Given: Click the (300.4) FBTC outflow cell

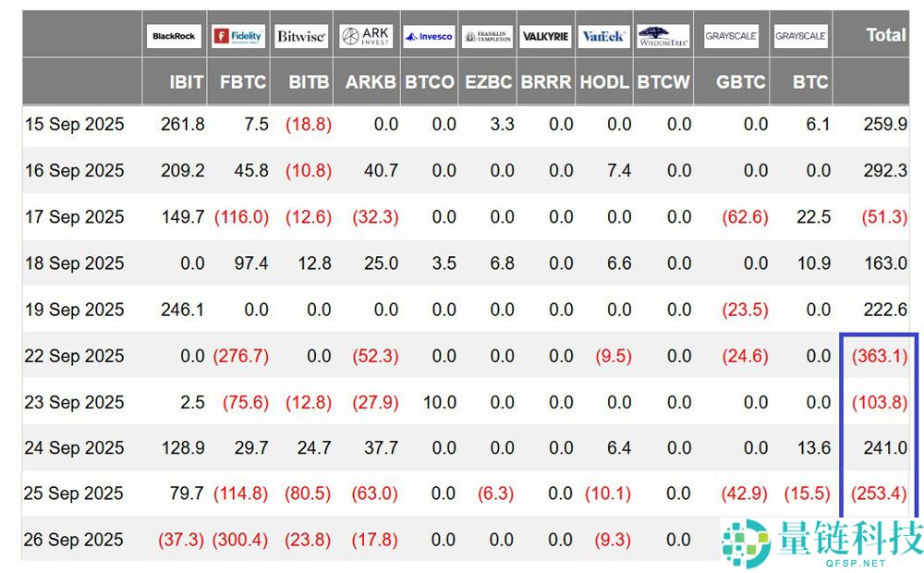Looking at the screenshot, I should click(240, 540).
